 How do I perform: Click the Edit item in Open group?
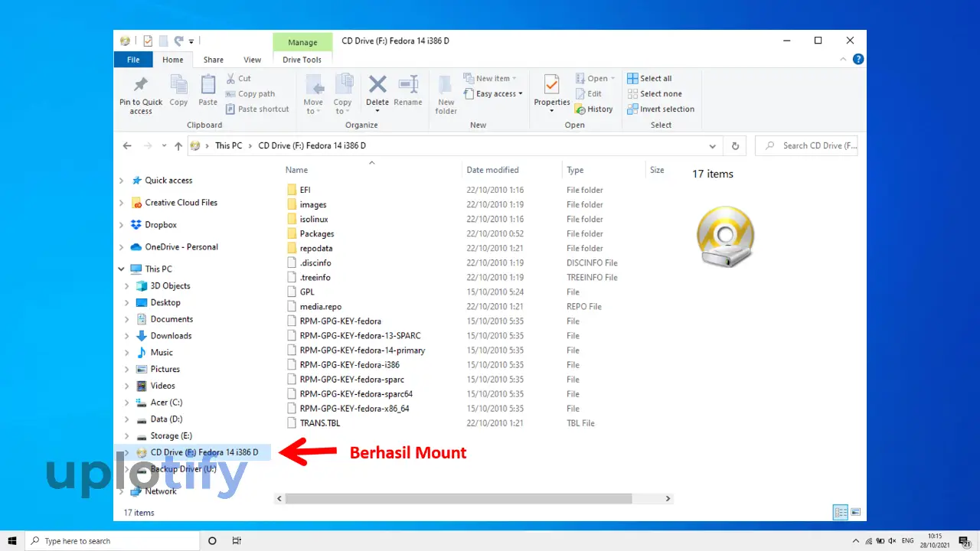pos(588,93)
